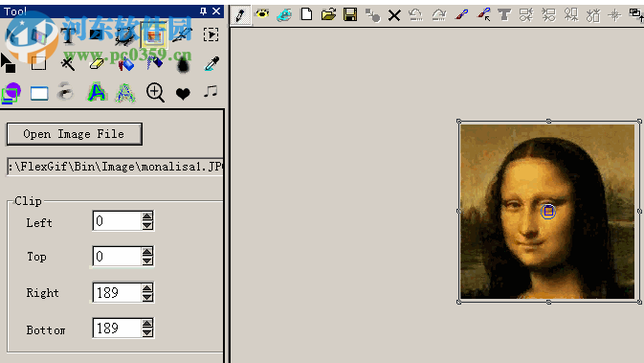Select the blue outlined letter A tool

(97, 92)
